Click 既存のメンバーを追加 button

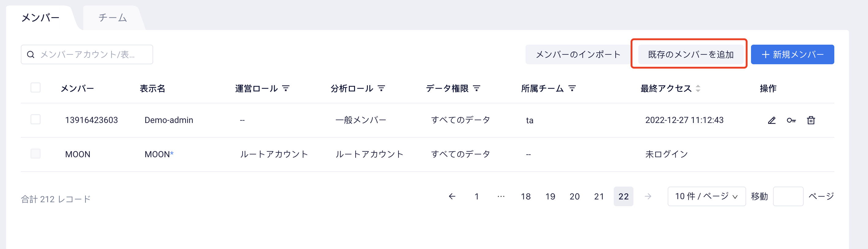691,54
